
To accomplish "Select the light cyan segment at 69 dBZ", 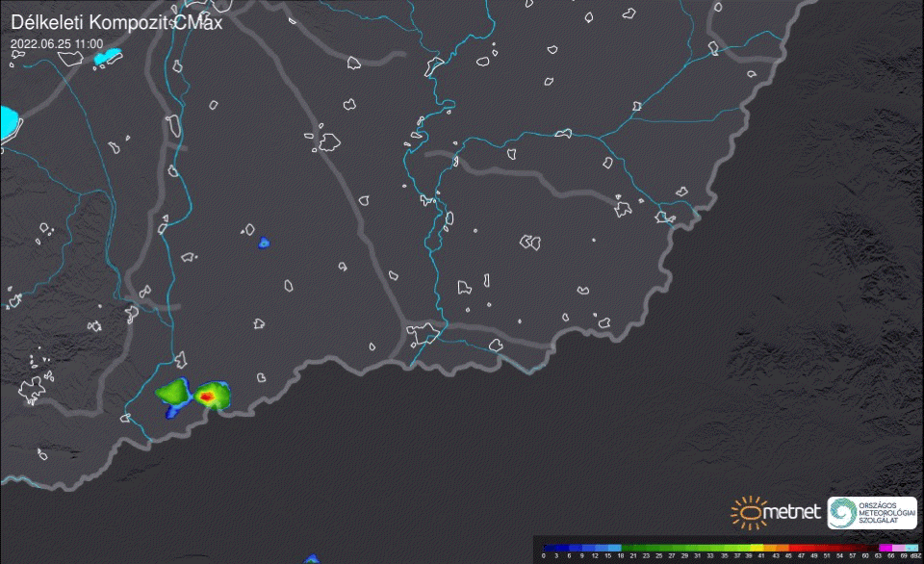I will click(910, 547).
